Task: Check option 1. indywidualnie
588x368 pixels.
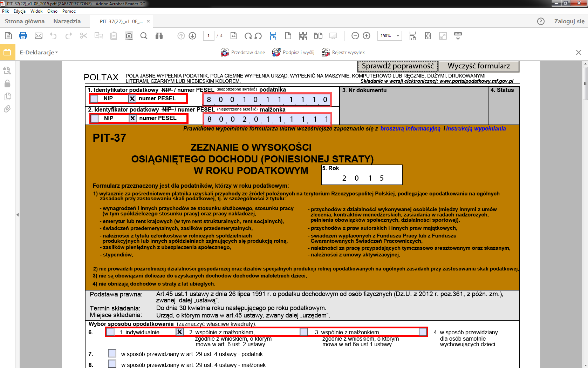Action: [x=110, y=332]
